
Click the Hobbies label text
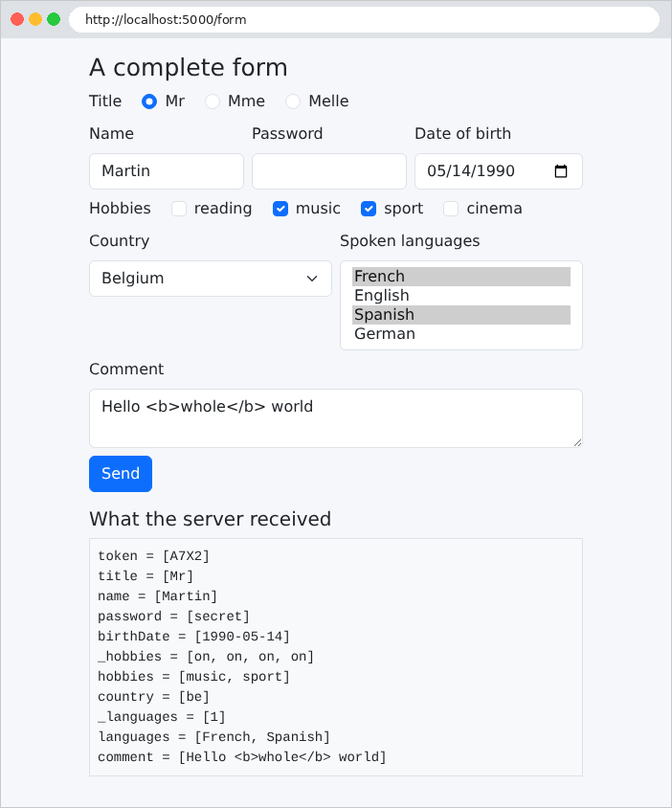coord(120,208)
